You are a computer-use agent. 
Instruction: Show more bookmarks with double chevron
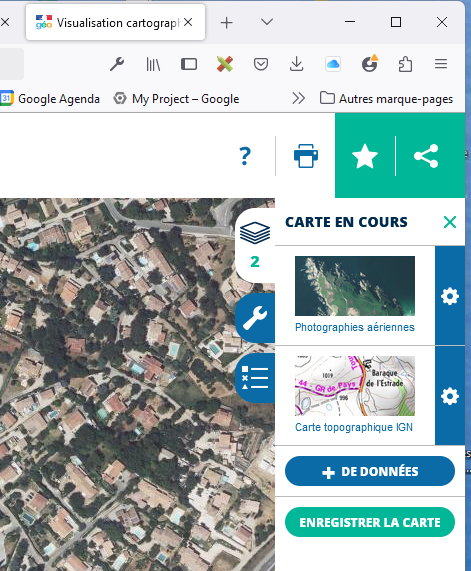click(298, 98)
